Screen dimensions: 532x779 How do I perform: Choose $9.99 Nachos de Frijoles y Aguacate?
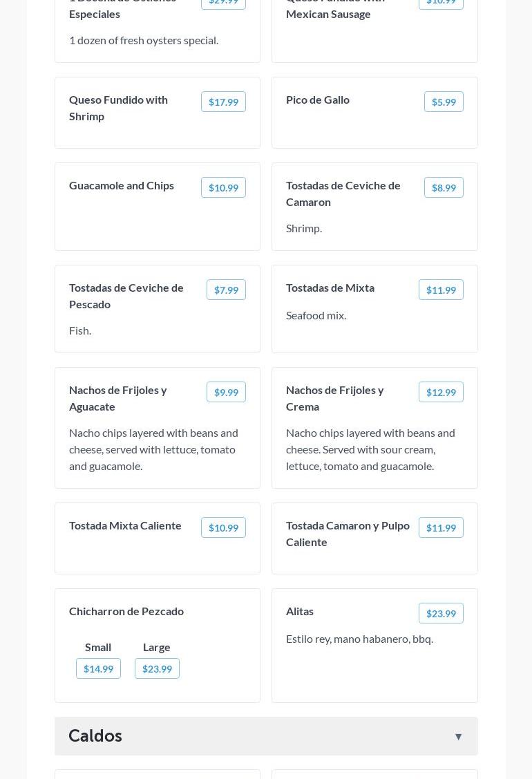tap(226, 392)
